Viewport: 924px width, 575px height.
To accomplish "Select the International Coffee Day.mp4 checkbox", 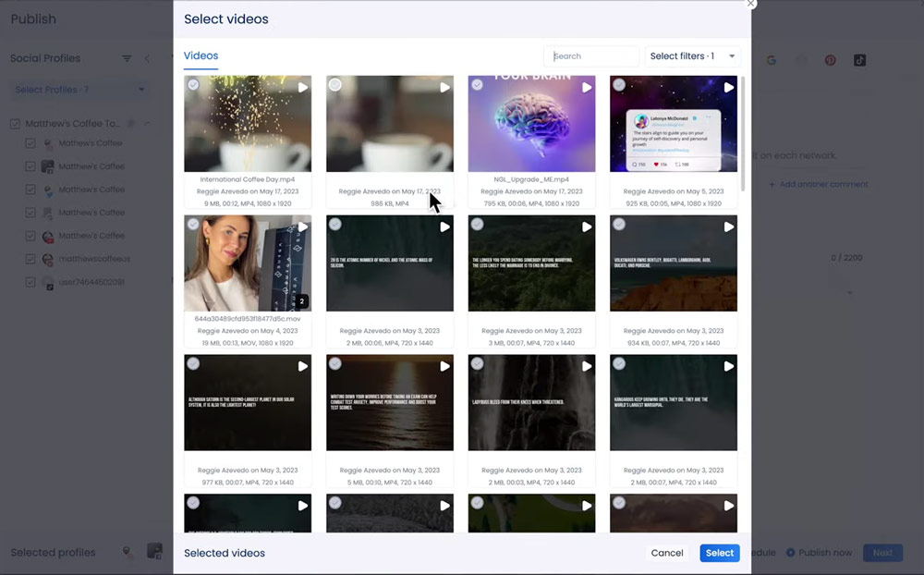I will (193, 85).
